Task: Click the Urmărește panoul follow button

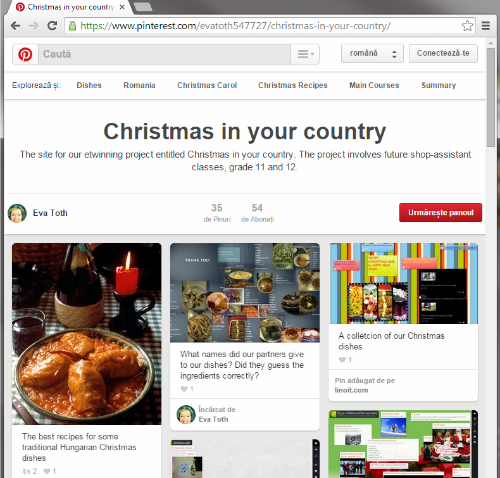Action: (x=441, y=213)
